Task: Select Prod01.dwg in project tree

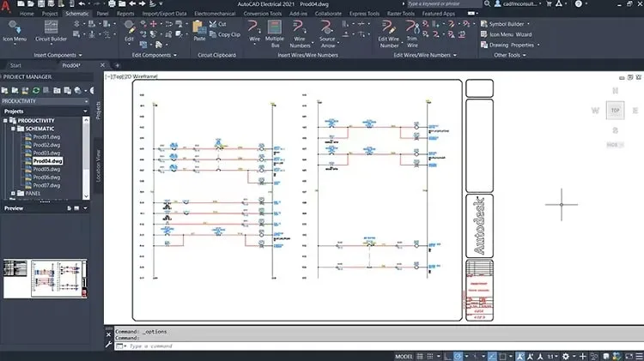Action: tap(46, 137)
